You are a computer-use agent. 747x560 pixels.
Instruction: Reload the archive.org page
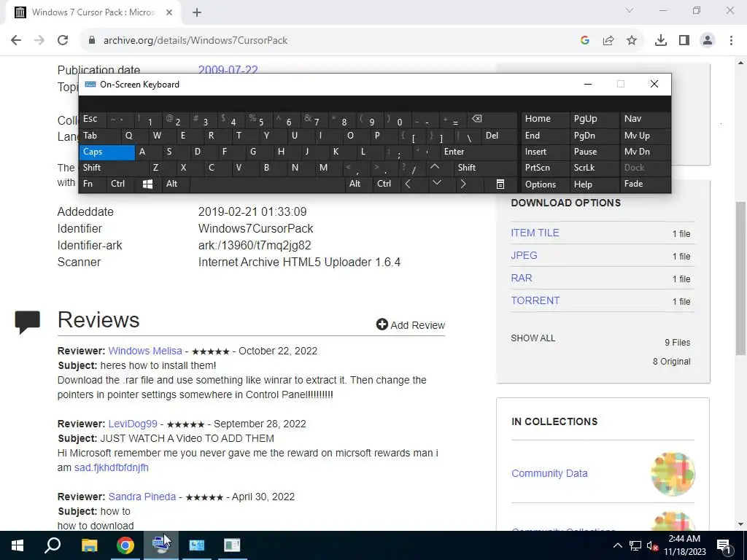click(x=63, y=41)
